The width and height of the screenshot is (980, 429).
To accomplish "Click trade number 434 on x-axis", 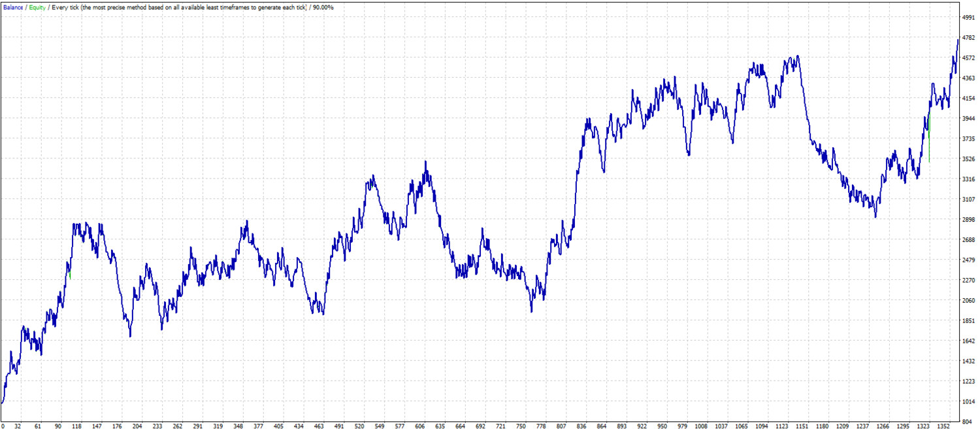I will pos(299,425).
